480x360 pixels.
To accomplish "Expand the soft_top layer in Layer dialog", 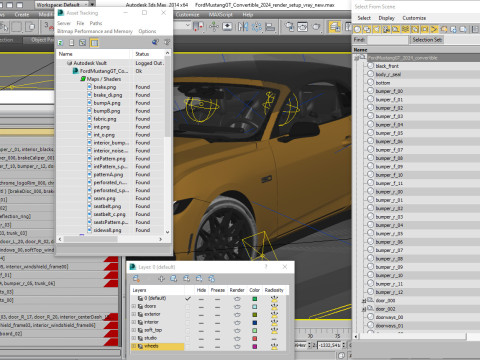I will pos(134,330).
